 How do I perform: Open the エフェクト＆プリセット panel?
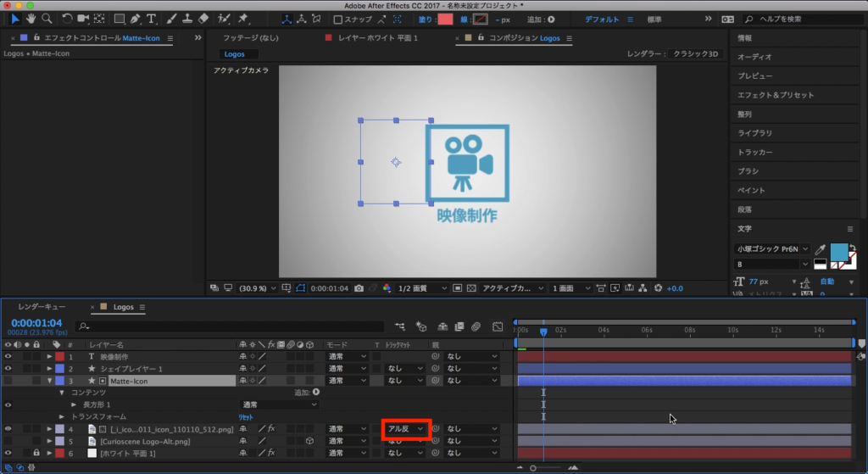click(x=775, y=95)
